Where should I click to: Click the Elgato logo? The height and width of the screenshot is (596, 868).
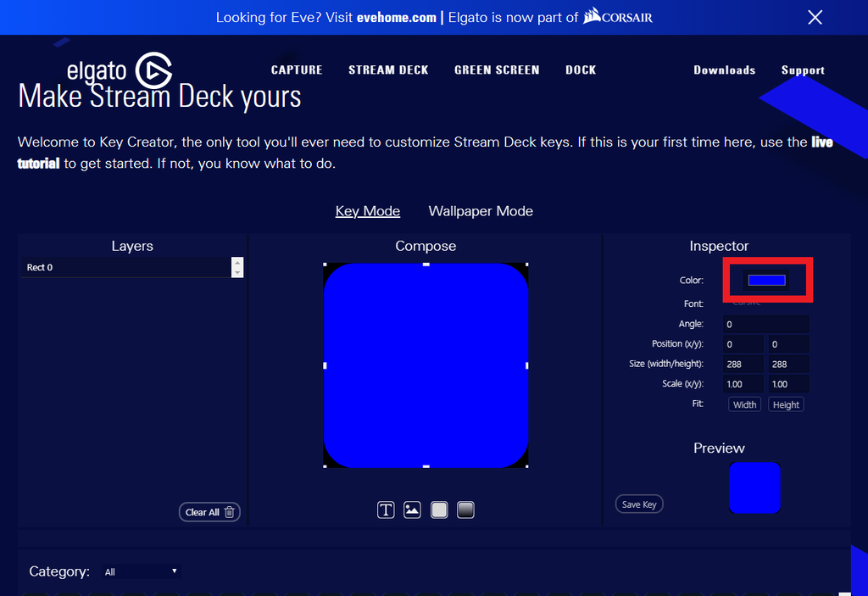click(x=120, y=70)
